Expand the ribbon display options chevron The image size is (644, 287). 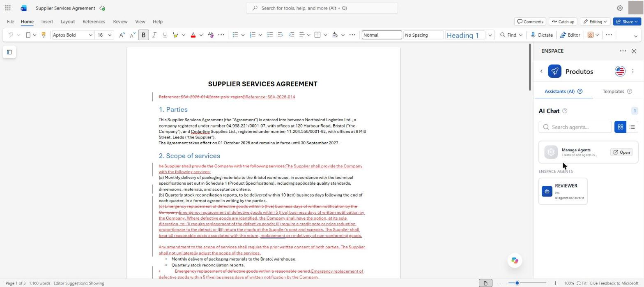click(636, 36)
